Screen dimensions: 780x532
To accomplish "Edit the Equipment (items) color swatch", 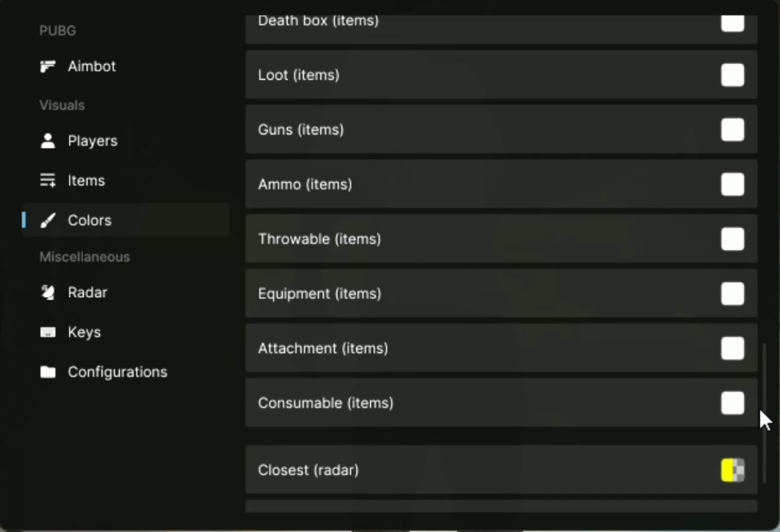I will point(732,293).
